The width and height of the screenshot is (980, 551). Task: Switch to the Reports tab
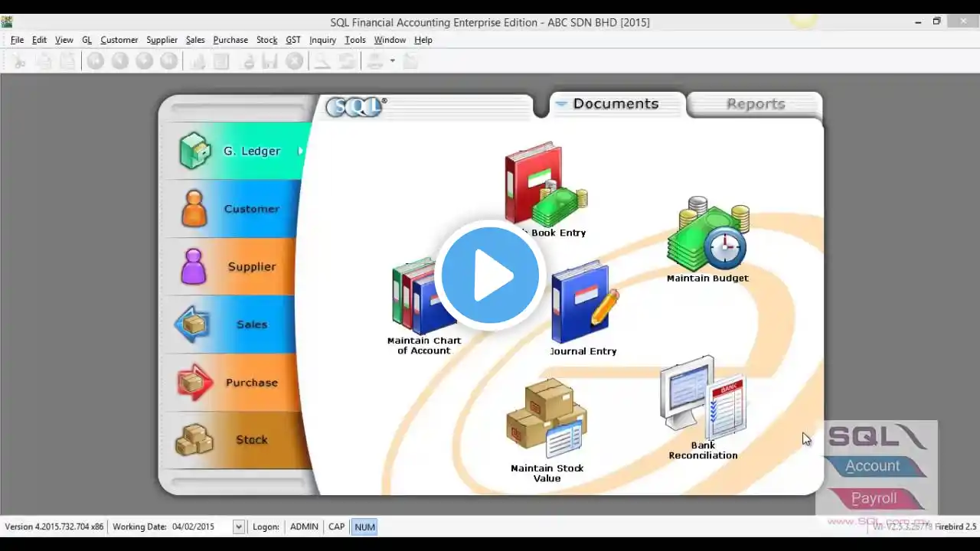755,104
